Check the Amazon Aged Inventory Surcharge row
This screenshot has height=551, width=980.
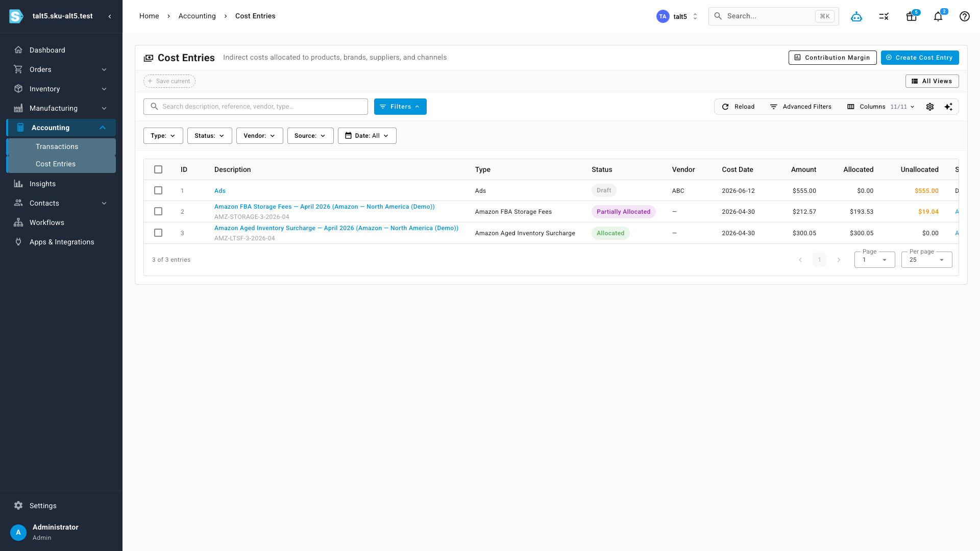tap(158, 233)
